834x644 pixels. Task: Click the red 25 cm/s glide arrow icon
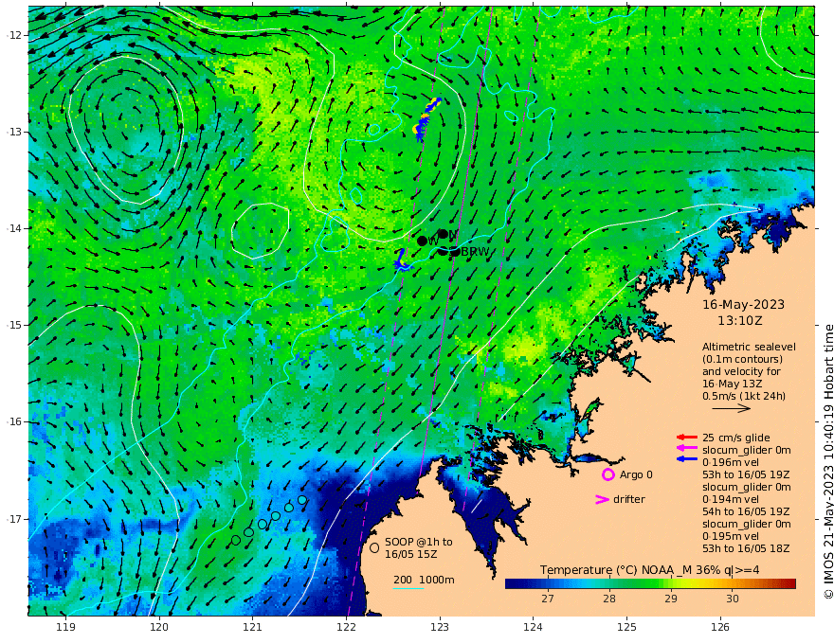coord(687,438)
